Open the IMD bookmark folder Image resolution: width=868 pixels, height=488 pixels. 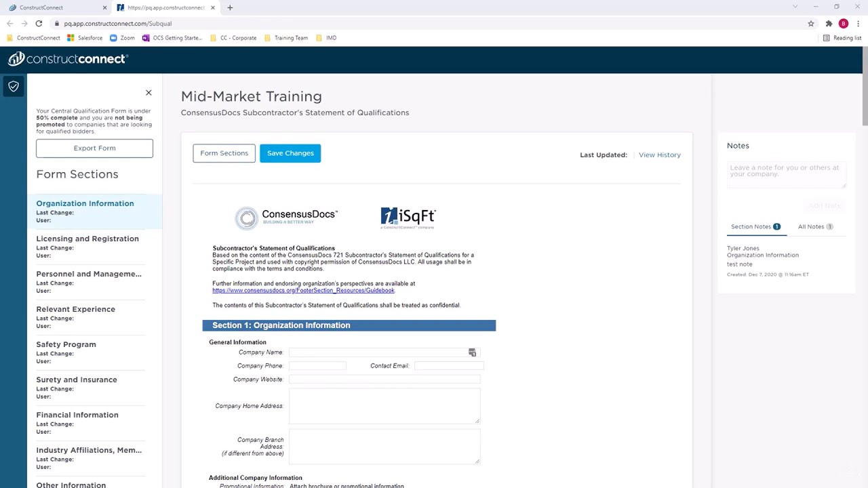(x=326, y=38)
